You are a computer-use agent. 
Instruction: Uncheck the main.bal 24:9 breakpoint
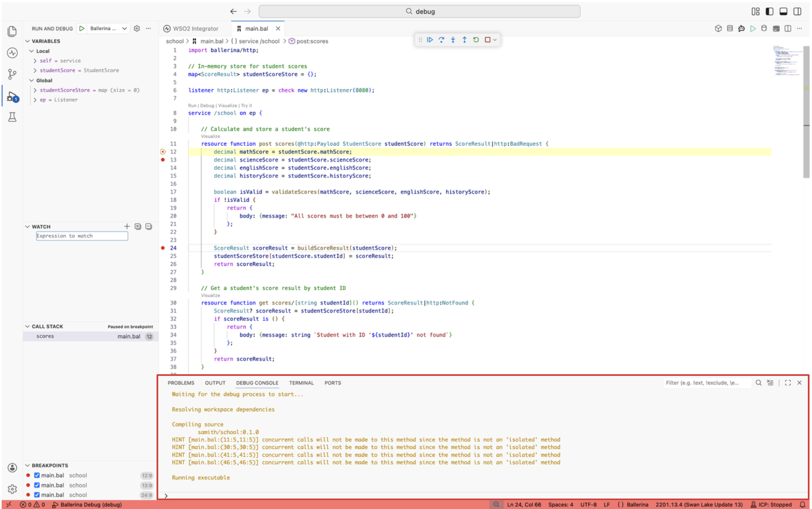[x=37, y=495]
